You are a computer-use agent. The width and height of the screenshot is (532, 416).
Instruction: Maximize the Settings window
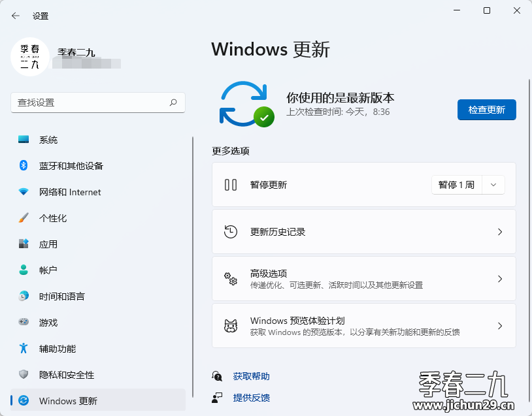[486, 10]
